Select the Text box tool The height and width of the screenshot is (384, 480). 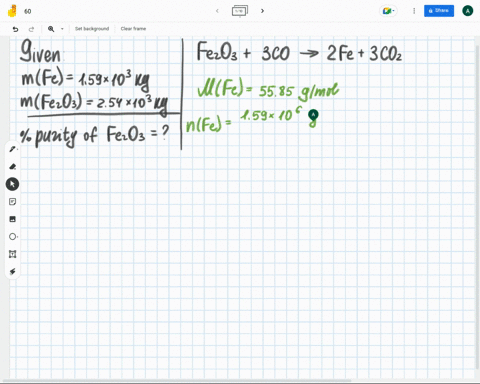pos(12,254)
